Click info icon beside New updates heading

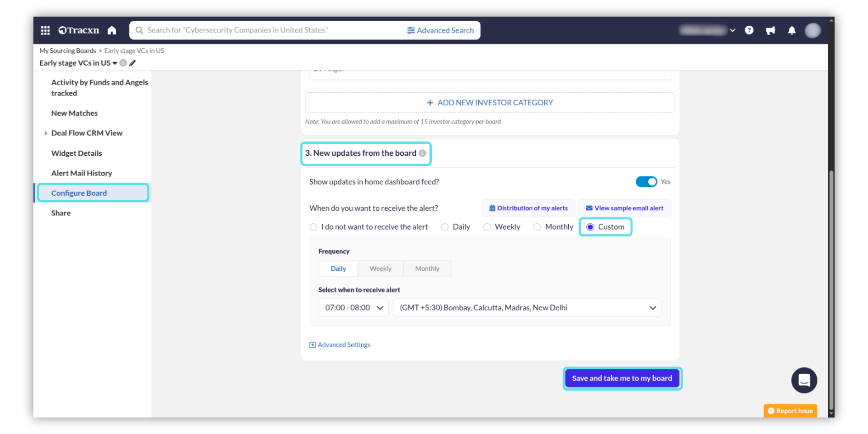click(x=422, y=153)
